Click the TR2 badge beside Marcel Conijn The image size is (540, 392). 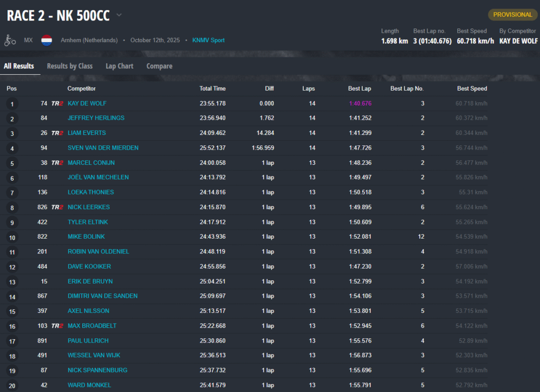coord(57,163)
